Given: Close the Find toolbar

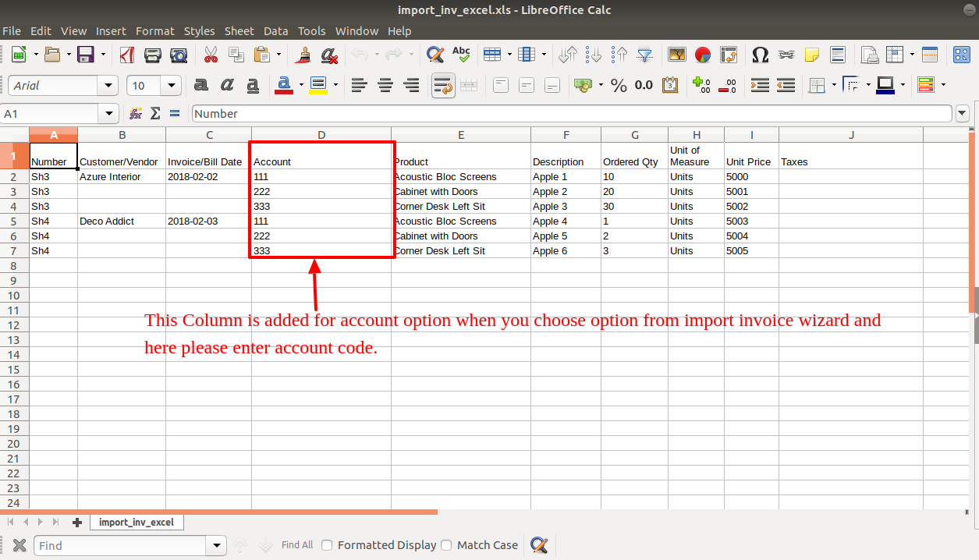Looking at the screenshot, I should click(20, 545).
